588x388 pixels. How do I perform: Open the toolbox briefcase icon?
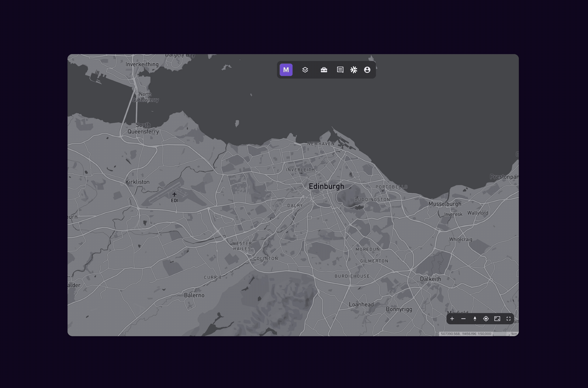[x=324, y=70]
